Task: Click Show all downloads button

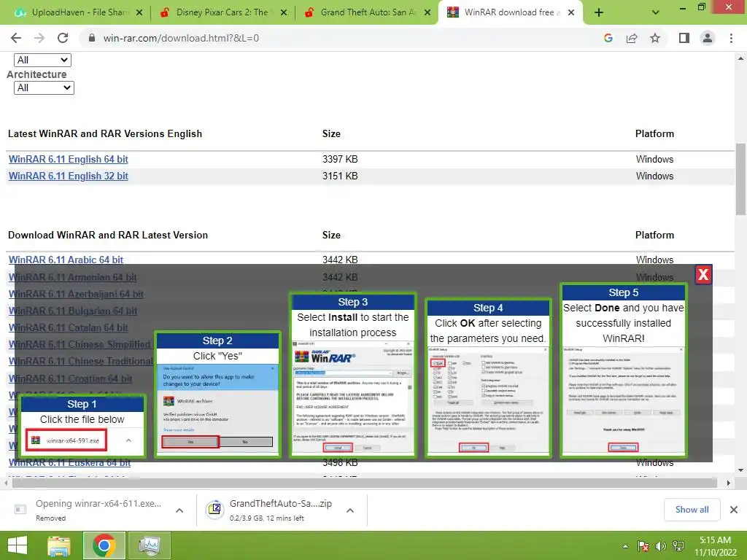Action: (692, 510)
